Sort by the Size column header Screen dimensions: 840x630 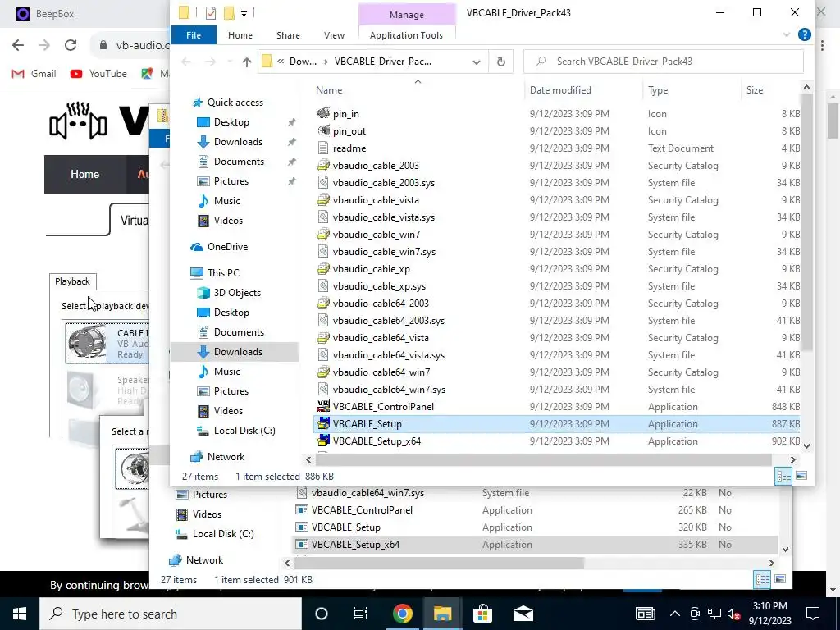click(755, 90)
